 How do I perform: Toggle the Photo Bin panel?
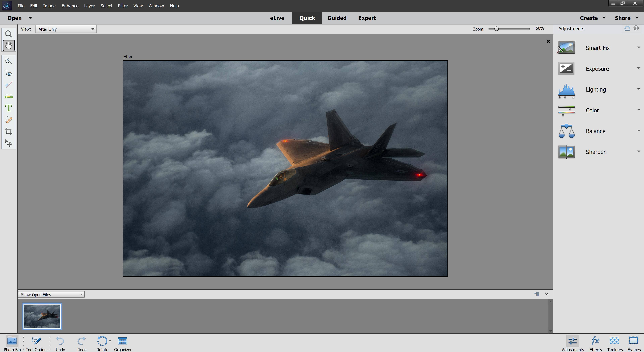[x=12, y=343]
